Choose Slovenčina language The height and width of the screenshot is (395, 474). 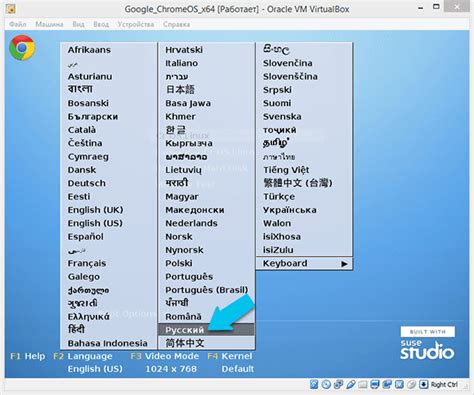288,63
